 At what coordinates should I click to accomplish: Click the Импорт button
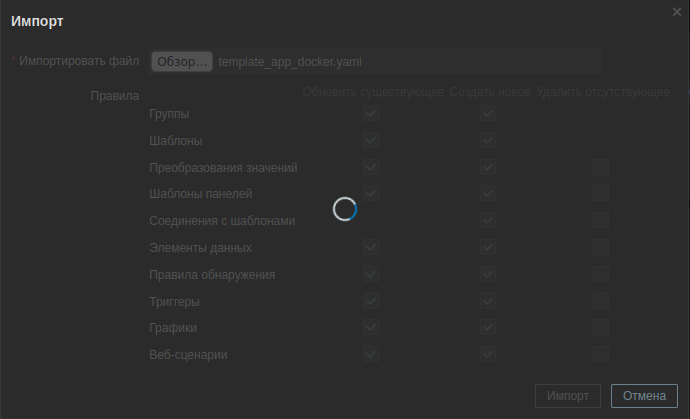tap(568, 396)
